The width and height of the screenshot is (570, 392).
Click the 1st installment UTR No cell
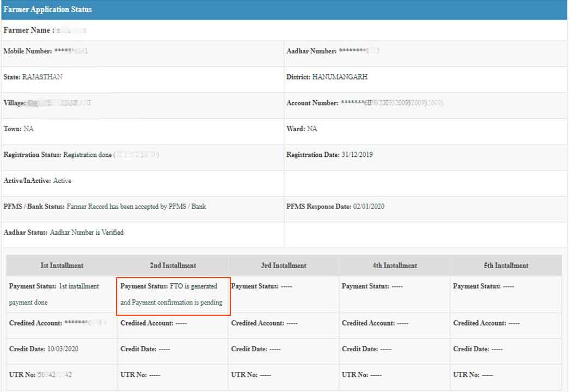41,375
